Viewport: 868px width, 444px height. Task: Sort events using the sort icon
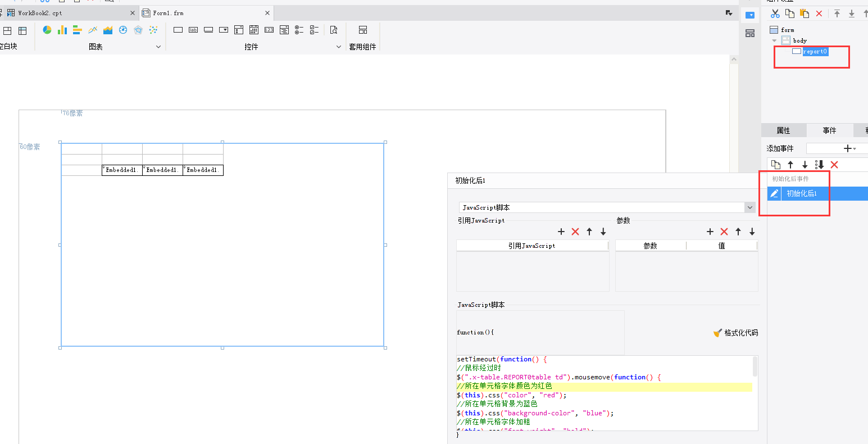coord(820,165)
